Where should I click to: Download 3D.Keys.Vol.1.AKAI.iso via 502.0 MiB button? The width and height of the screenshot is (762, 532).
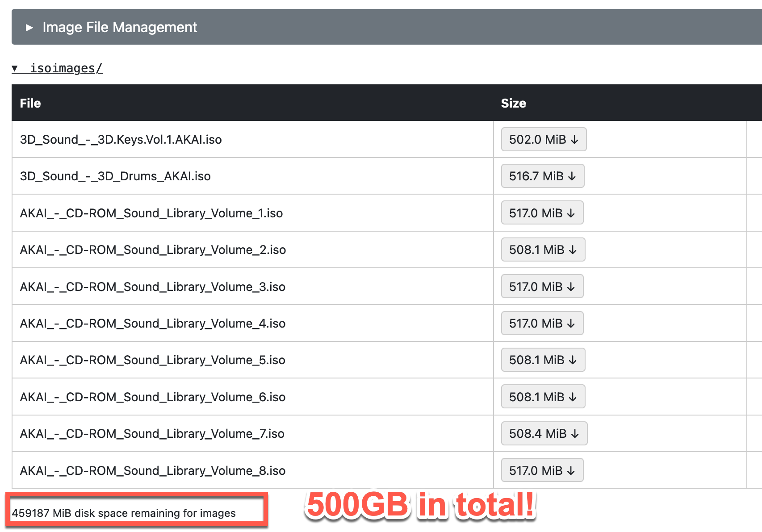[544, 139]
